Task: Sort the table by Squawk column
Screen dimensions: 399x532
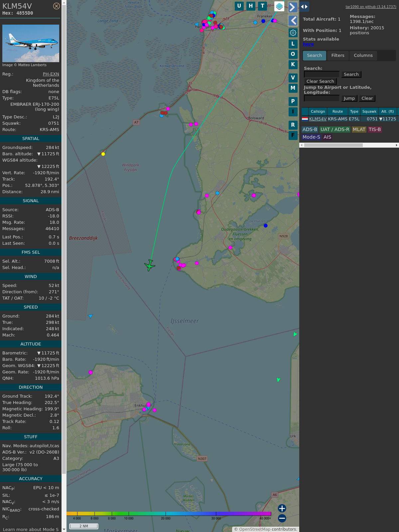Action: (x=369, y=112)
